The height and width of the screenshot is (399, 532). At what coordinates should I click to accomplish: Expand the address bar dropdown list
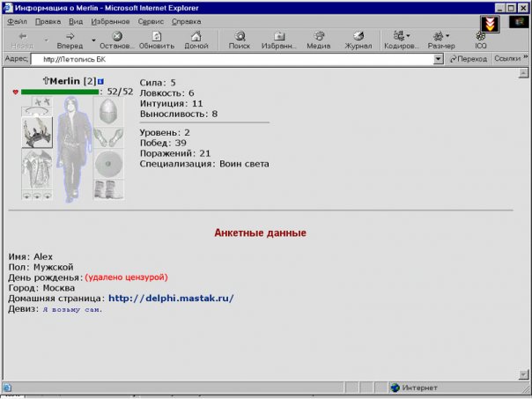[x=439, y=59]
